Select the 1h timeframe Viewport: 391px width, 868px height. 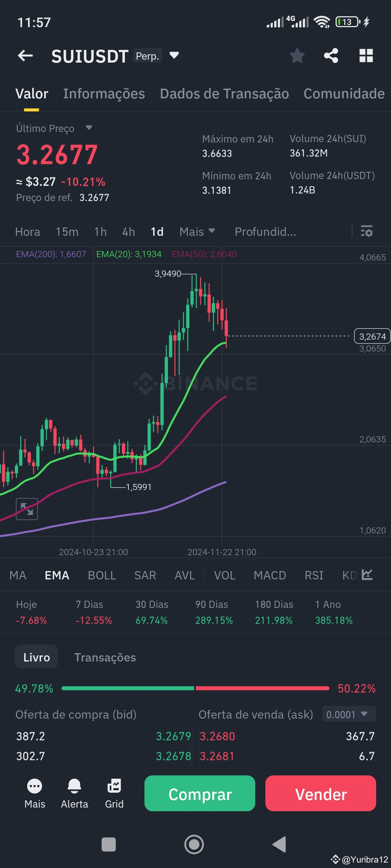[x=101, y=231]
